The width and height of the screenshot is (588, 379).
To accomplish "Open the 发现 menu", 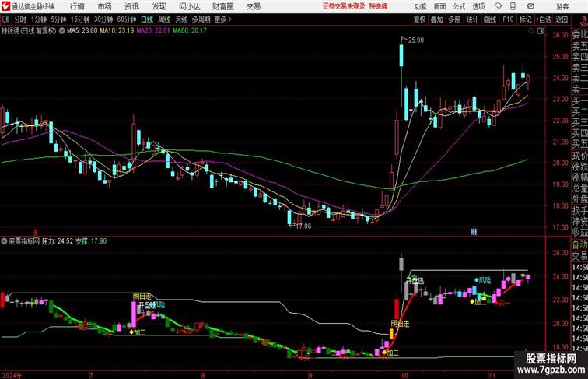I will click(159, 6).
